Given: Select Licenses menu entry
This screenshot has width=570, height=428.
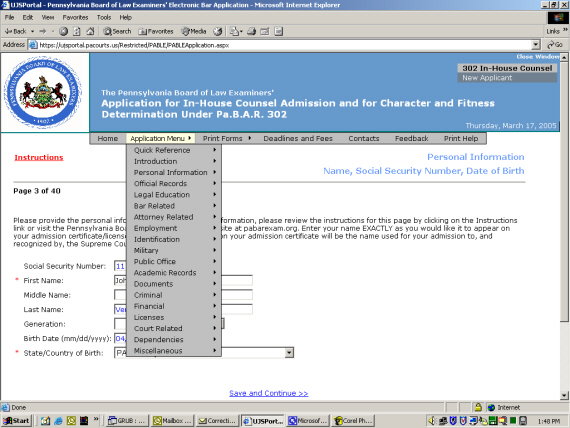Looking at the screenshot, I should click(x=174, y=317).
